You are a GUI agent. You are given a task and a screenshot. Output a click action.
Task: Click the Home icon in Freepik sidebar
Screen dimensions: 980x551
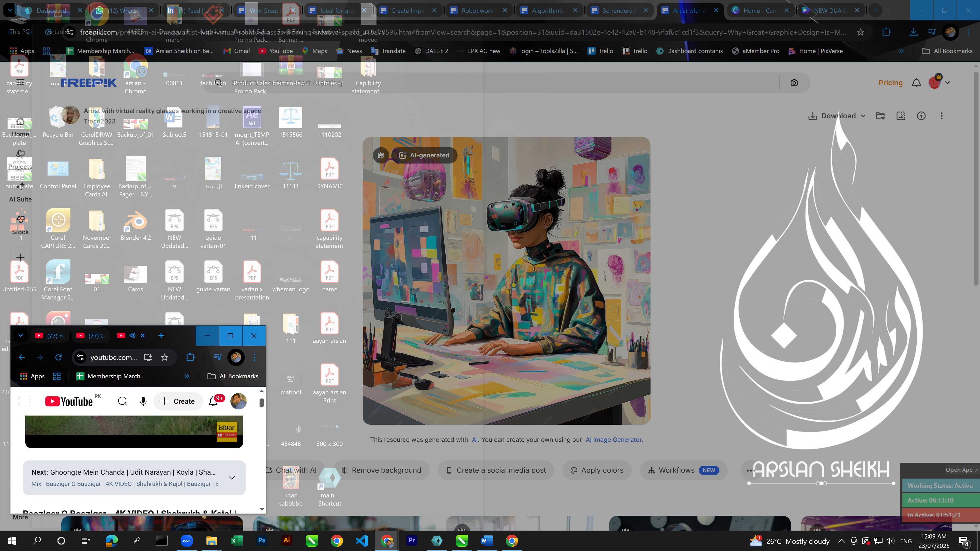click(x=20, y=122)
